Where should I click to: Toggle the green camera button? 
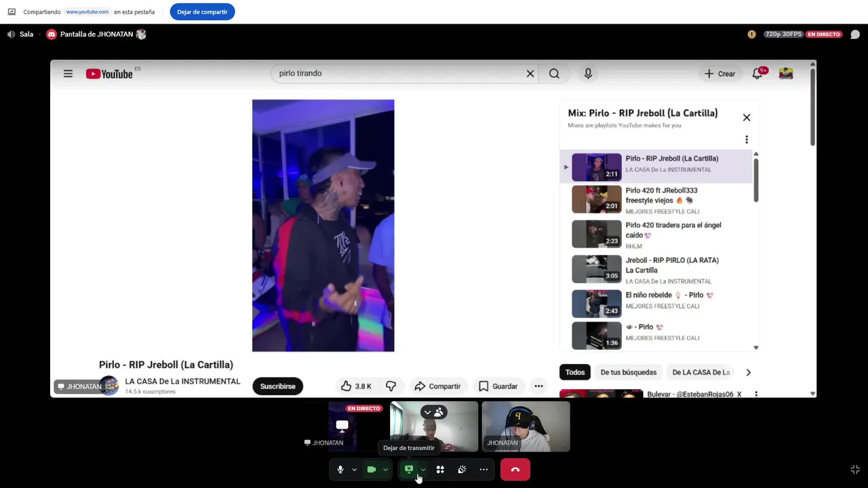372,470
